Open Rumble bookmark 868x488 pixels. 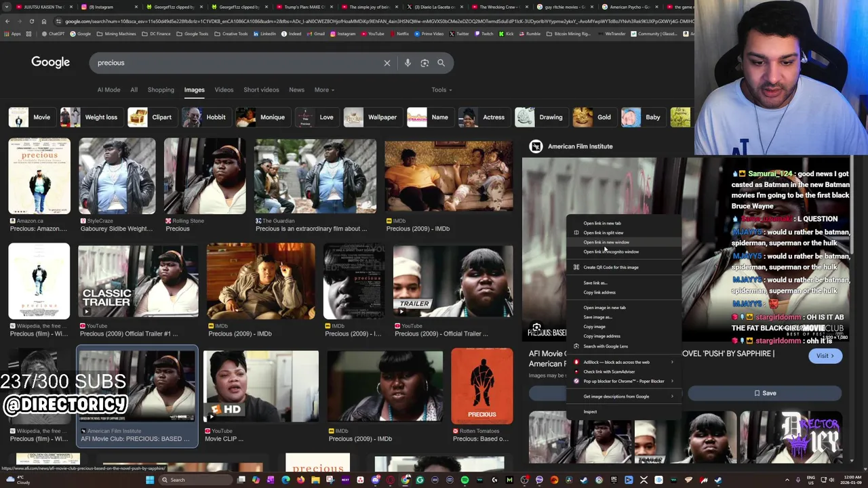click(x=530, y=34)
